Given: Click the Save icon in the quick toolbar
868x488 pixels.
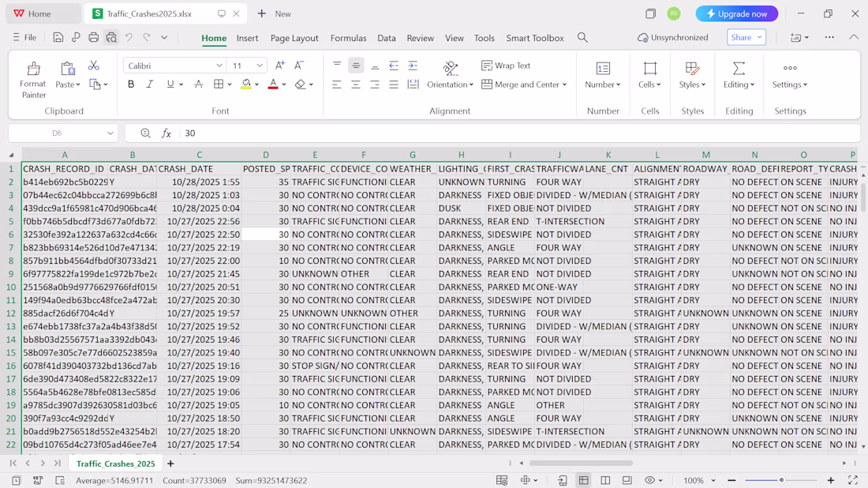Looking at the screenshot, I should pos(58,38).
